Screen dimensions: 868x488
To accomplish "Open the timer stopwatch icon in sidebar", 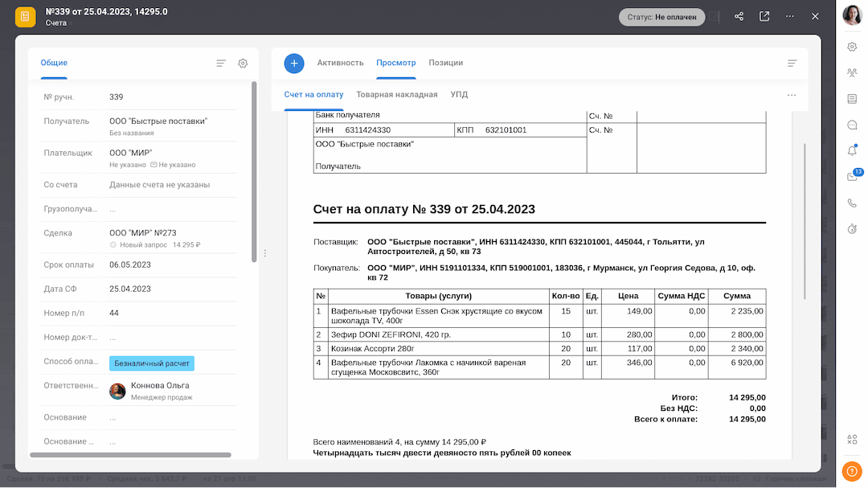I will 852,229.
